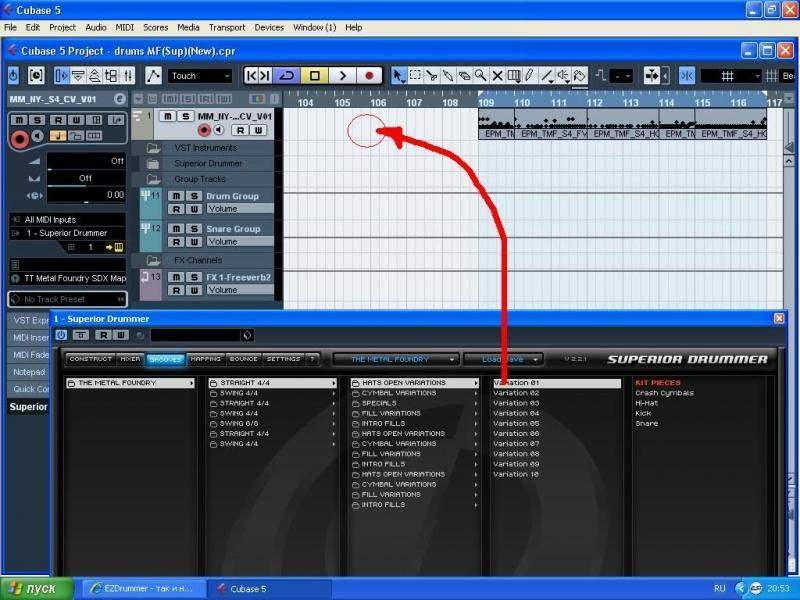
Task: Select the Range Selection tool
Action: point(415,76)
